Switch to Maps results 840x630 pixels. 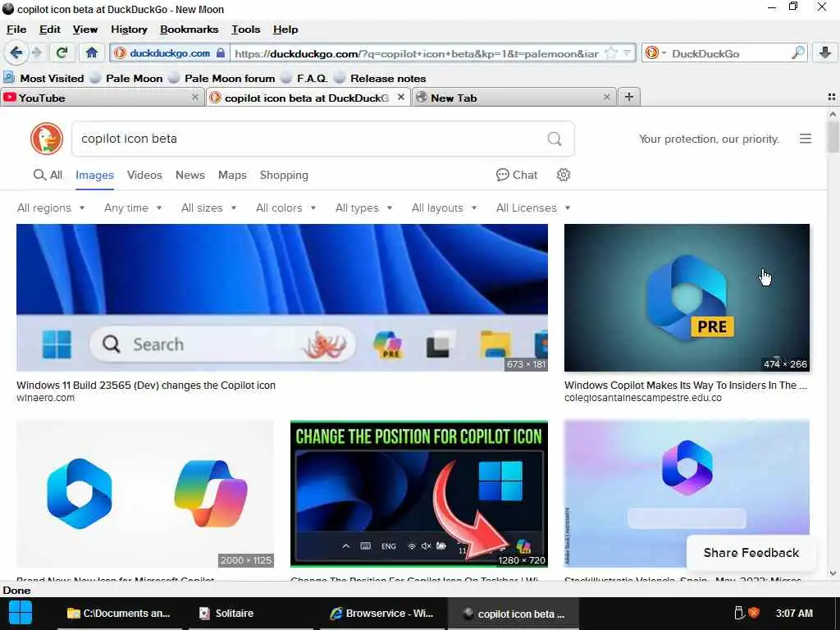coord(232,176)
